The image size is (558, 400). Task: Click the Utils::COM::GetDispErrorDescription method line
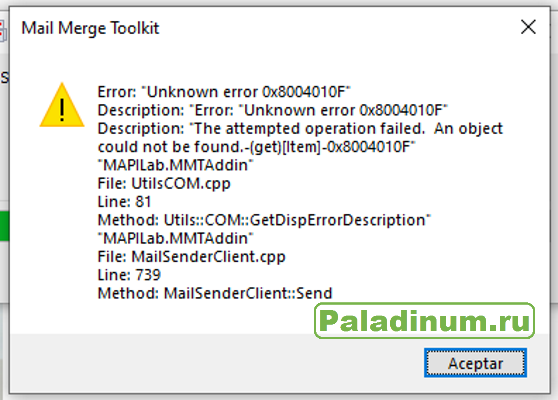point(264,220)
